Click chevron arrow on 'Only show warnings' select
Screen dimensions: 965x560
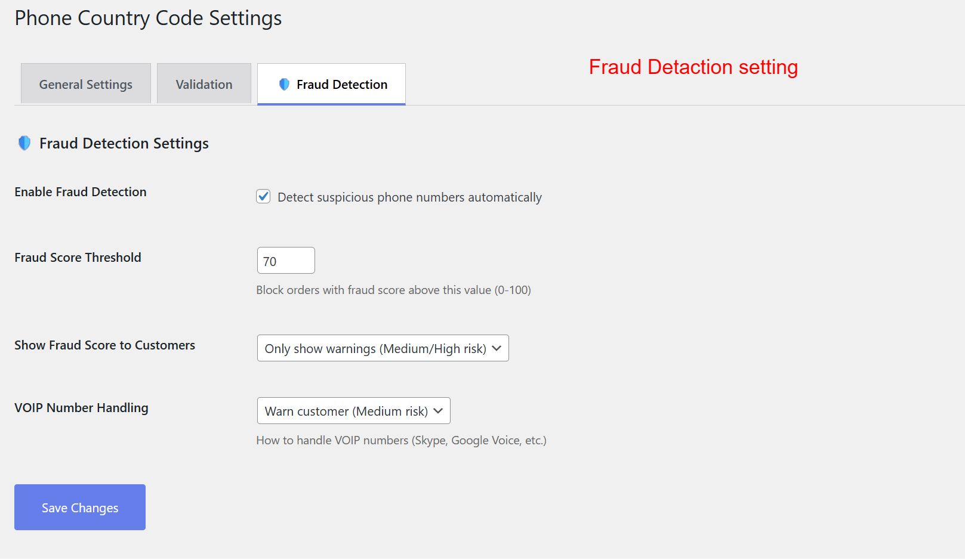click(x=497, y=348)
